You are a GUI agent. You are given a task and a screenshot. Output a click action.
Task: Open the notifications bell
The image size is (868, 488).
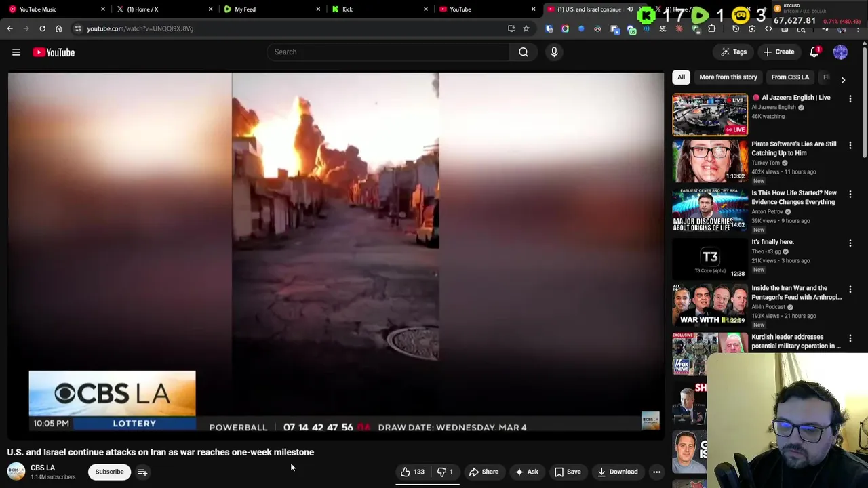814,52
